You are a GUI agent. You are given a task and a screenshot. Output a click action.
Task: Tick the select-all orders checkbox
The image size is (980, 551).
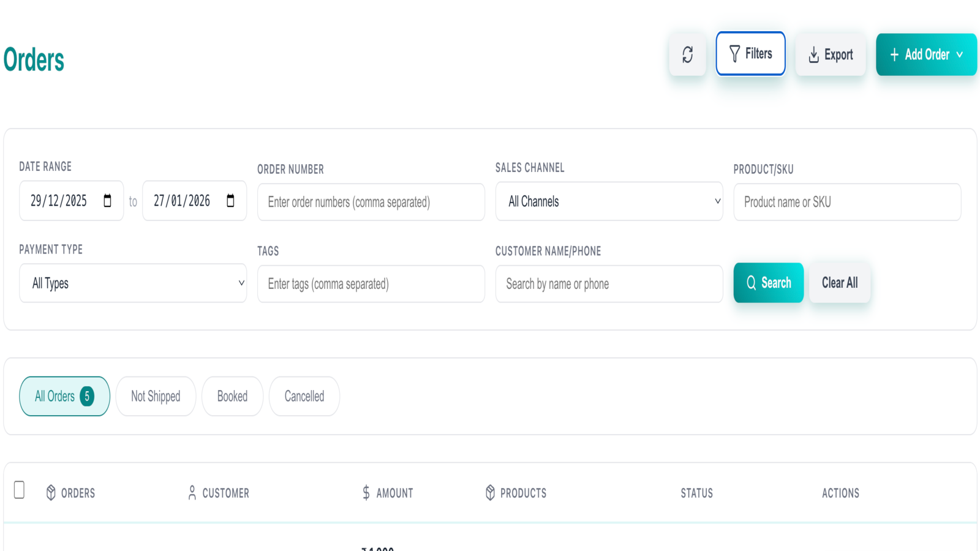coord(19,490)
